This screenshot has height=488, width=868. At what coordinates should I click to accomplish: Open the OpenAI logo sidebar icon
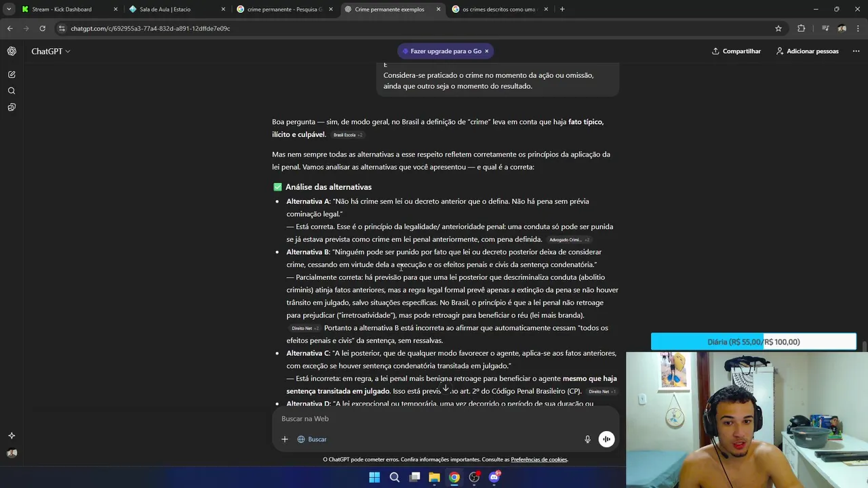12,51
